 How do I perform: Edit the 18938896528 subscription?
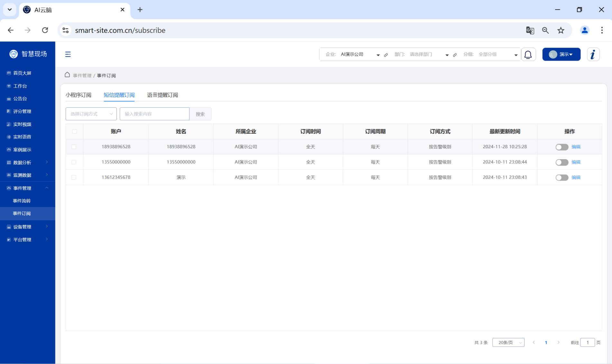(576, 147)
